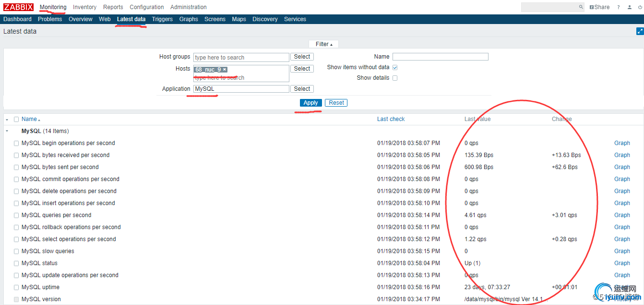Screen dimensions: 644x305
Task: Open Graph for MySQL status
Action: (622, 263)
